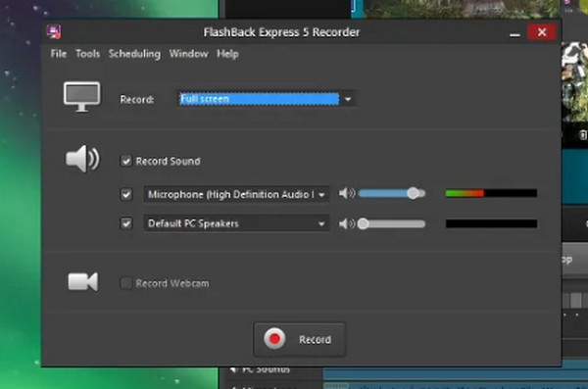Minimize the FlashBack Recorder window

click(514, 33)
